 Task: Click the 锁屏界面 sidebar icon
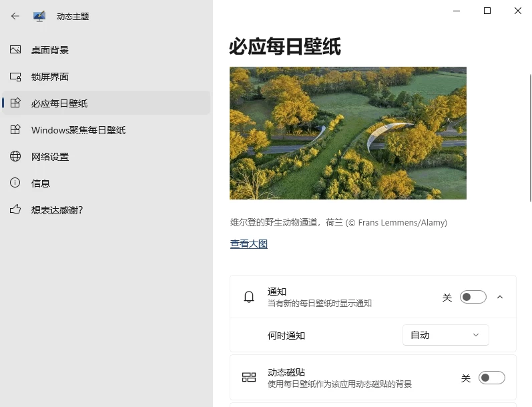(x=15, y=77)
